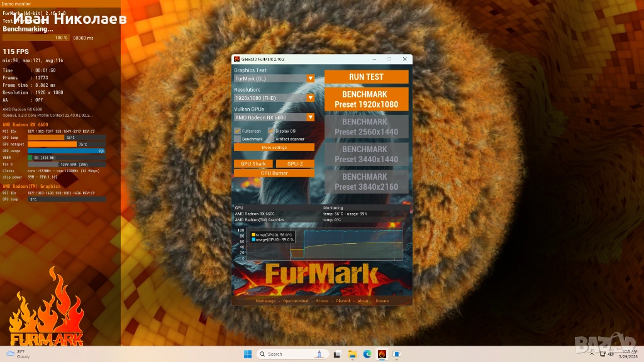Uncheck the Fullscreen checkbox
The height and width of the screenshot is (362, 644).
(238, 131)
